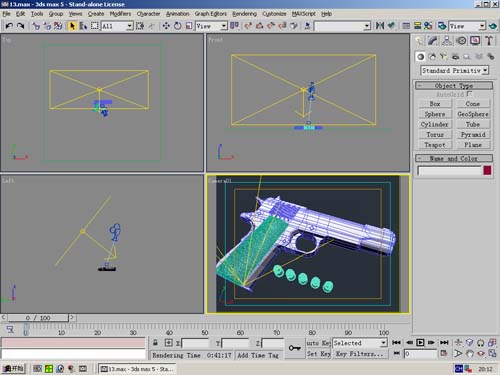
Task: Select the Select Object arrow tool
Action: [72, 26]
